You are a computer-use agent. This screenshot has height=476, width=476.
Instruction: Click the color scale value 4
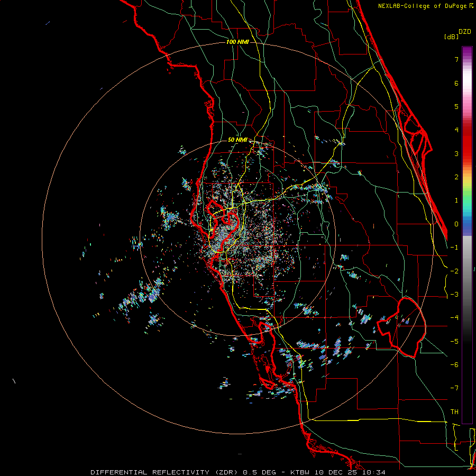tap(456, 130)
